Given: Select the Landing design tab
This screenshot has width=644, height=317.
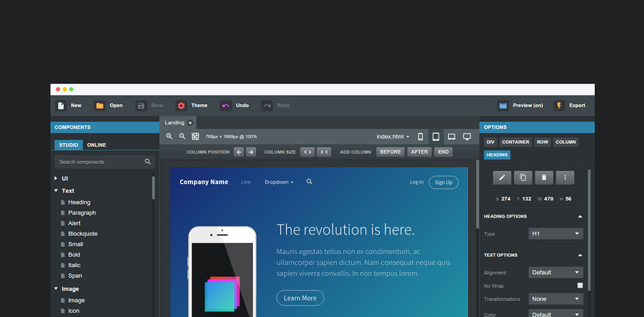Looking at the screenshot, I should pyautogui.click(x=175, y=123).
